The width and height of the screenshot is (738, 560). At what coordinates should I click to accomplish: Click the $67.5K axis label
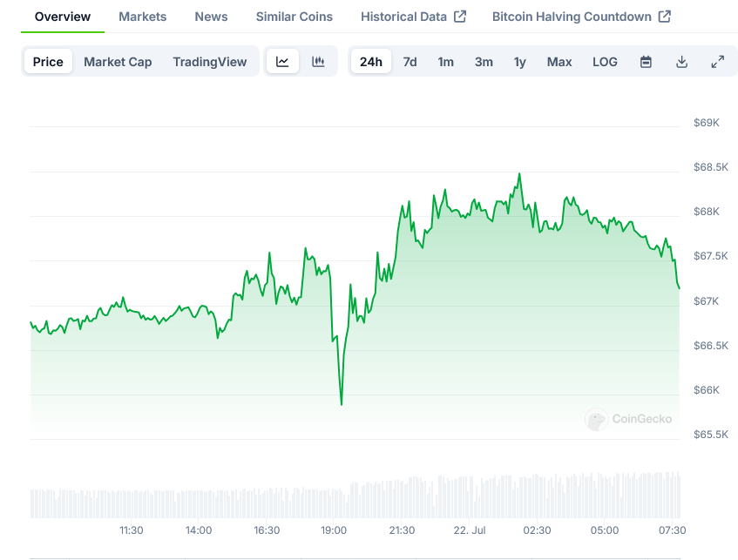(711, 256)
